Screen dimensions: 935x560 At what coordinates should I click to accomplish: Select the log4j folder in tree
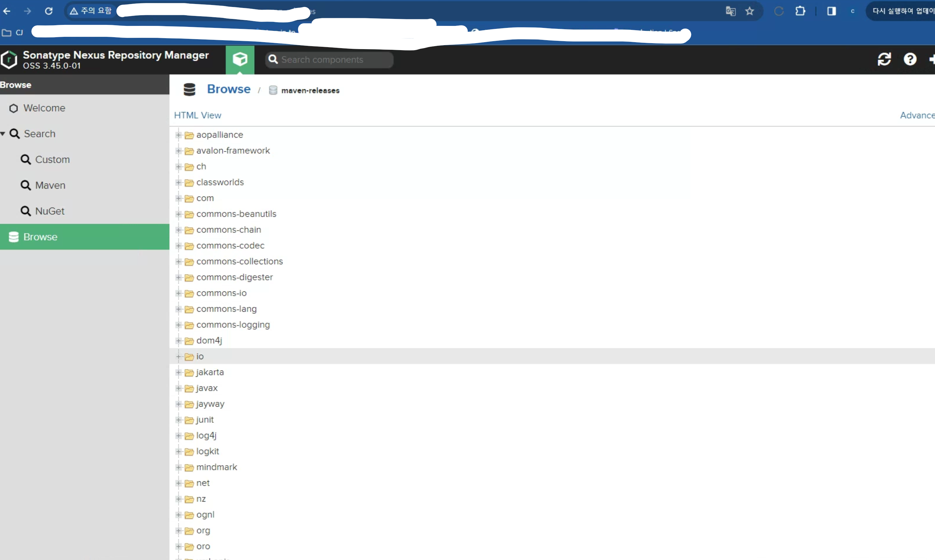pyautogui.click(x=206, y=436)
